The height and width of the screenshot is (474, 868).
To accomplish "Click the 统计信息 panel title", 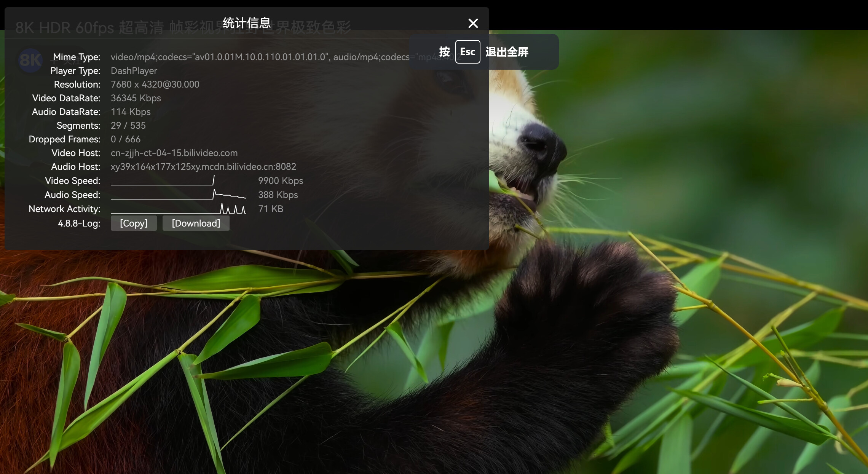I will tap(246, 23).
